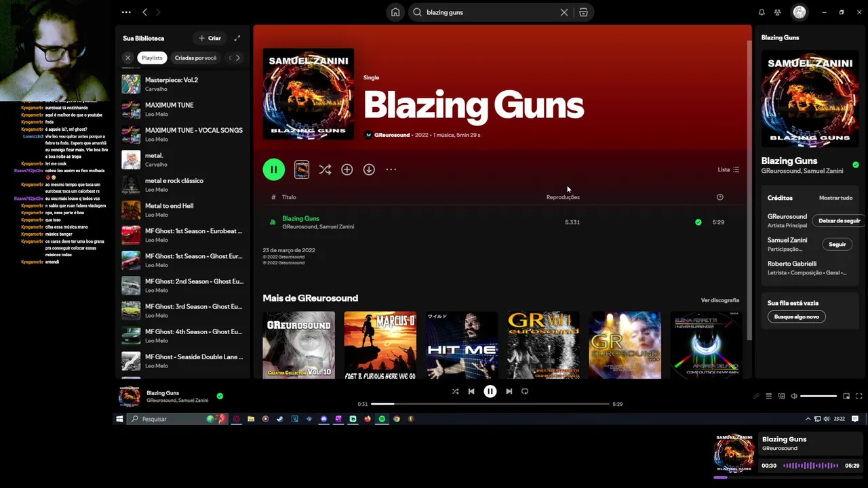Viewport: 868px width, 488px height.
Task: Click the duration clock column header
Action: [x=720, y=197]
